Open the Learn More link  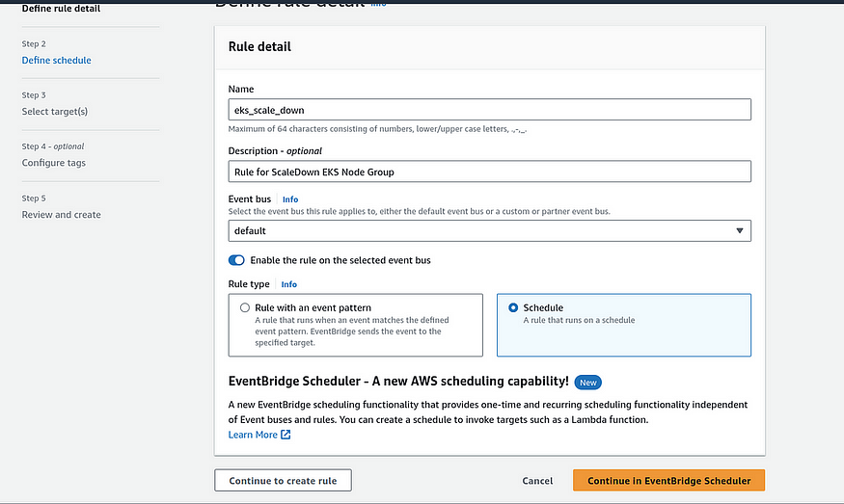[x=253, y=435]
